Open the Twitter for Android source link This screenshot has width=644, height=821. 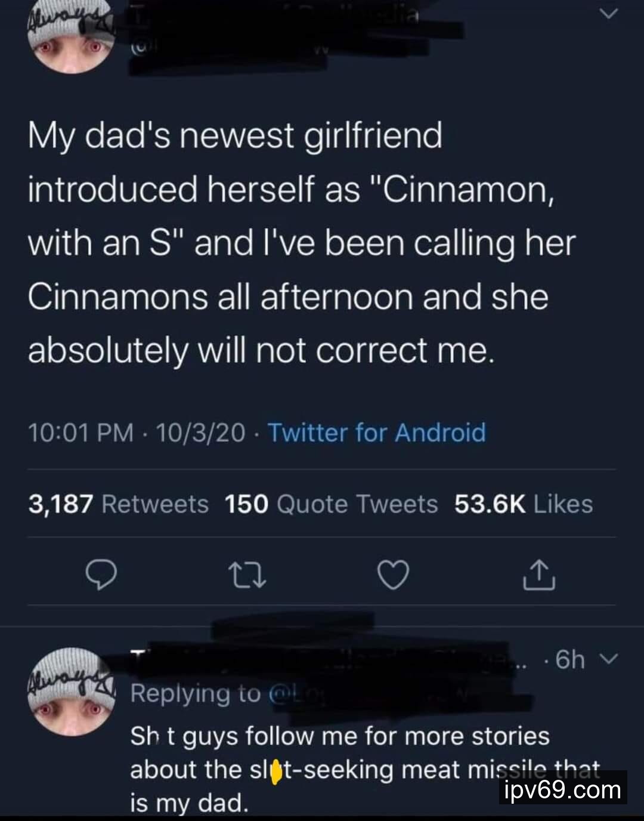tap(377, 433)
